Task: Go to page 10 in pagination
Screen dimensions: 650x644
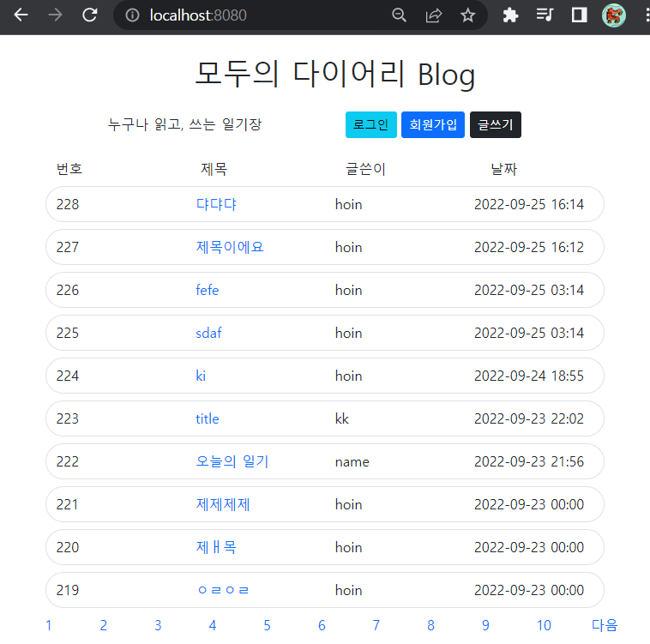Action: [544, 625]
